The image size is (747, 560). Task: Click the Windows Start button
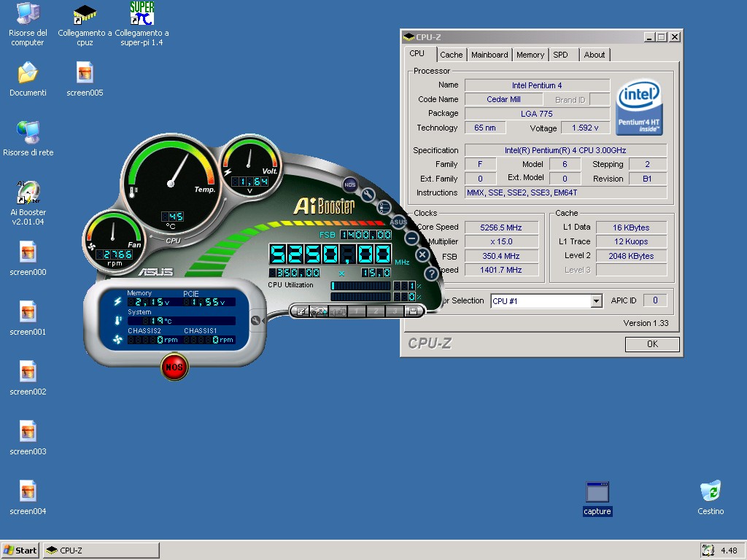click(x=20, y=551)
